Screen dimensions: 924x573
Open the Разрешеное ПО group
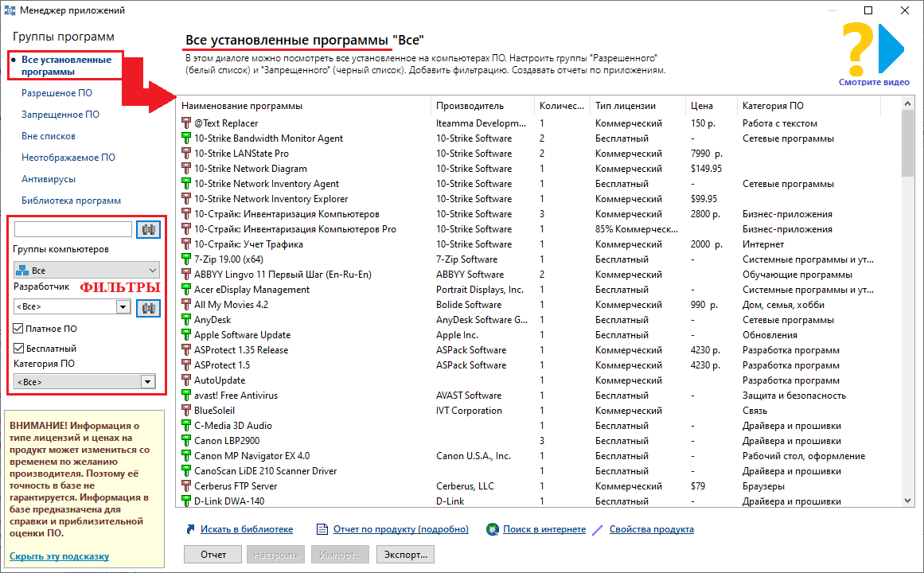coord(57,93)
